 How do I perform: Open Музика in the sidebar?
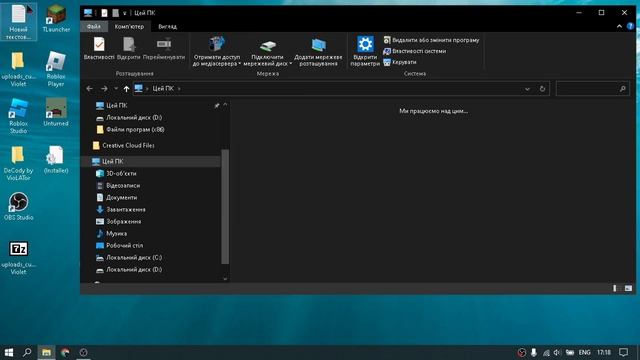111,233
